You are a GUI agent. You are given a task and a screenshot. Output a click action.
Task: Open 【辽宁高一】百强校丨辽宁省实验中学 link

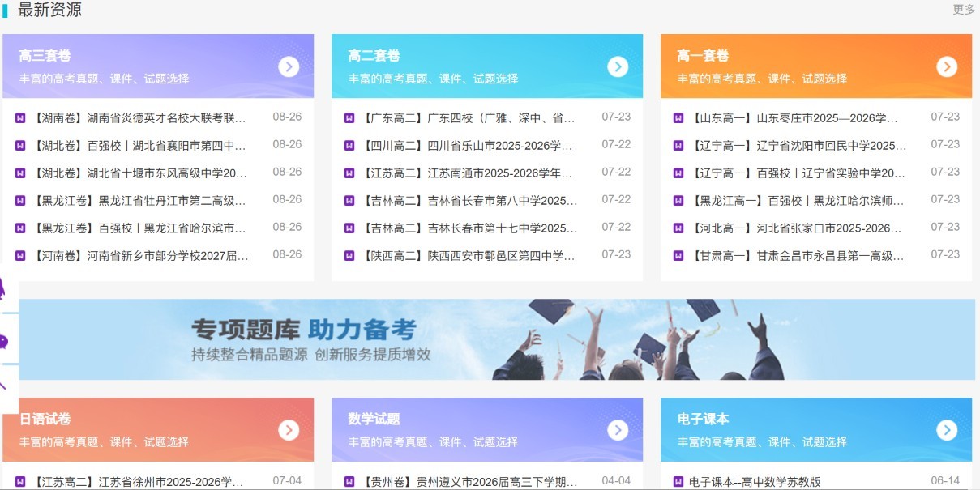[x=798, y=173]
